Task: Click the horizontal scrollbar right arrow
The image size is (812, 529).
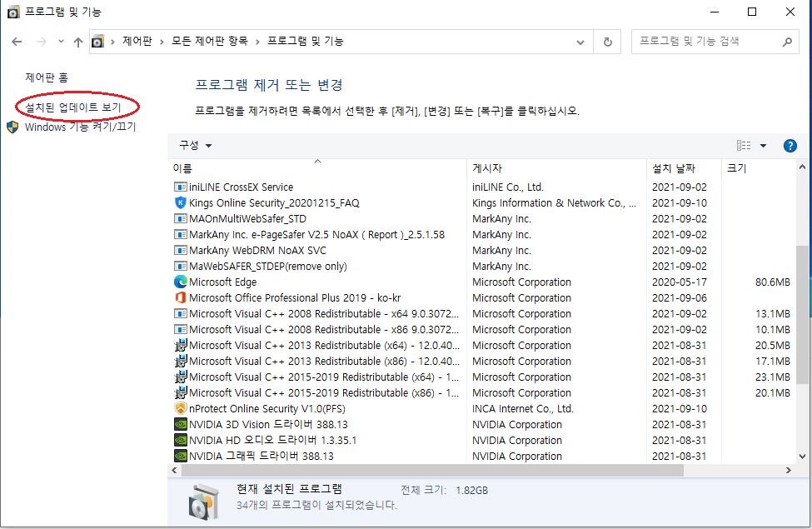Action: [x=788, y=471]
